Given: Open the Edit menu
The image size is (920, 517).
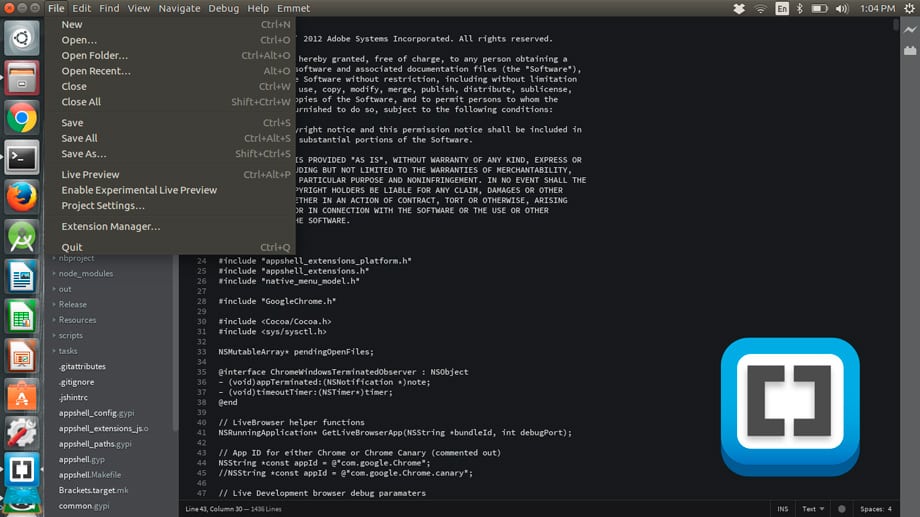Looking at the screenshot, I should click(x=82, y=8).
